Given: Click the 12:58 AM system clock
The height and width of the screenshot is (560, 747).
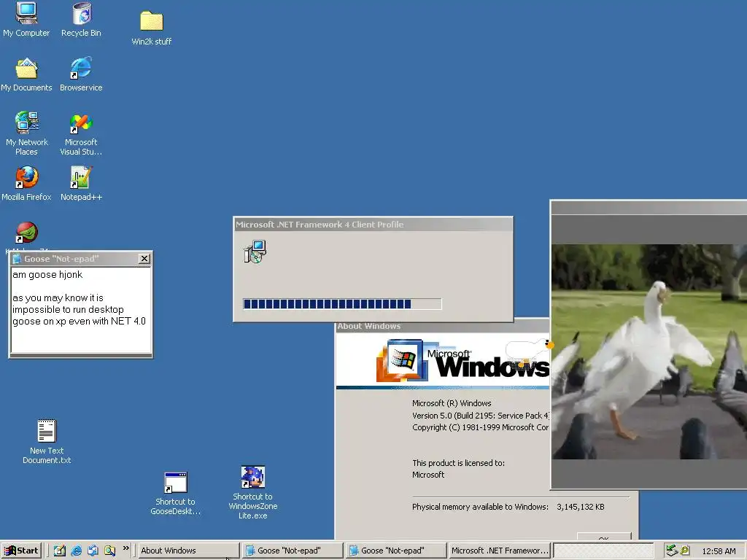Looking at the screenshot, I should [x=719, y=551].
